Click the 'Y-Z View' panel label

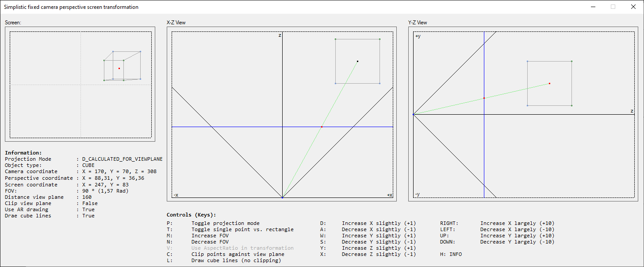click(x=418, y=23)
